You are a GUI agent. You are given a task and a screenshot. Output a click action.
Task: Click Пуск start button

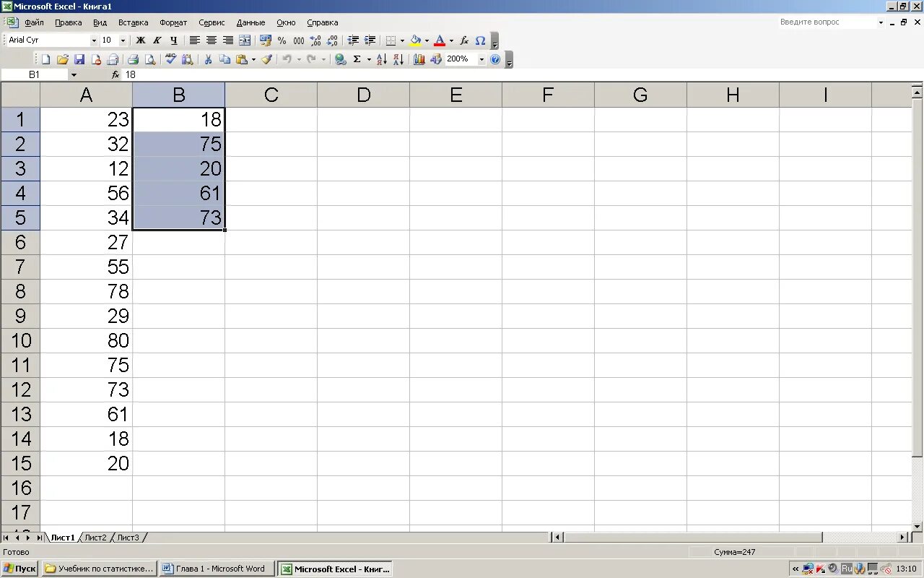point(19,569)
